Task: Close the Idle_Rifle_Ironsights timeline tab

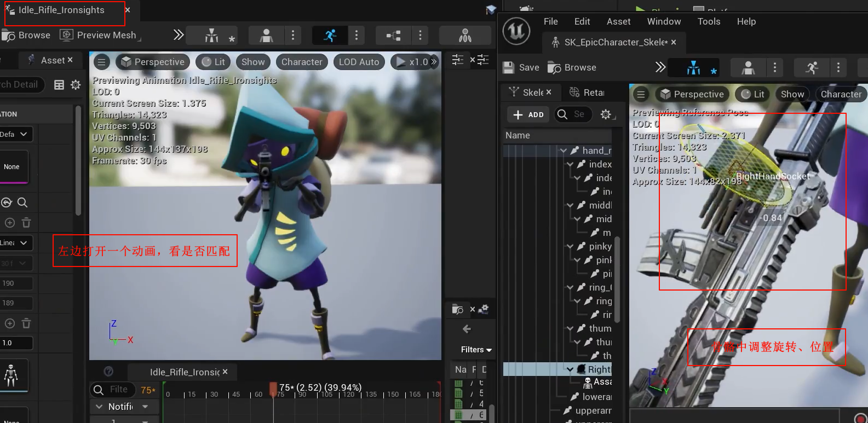Action: click(x=225, y=372)
